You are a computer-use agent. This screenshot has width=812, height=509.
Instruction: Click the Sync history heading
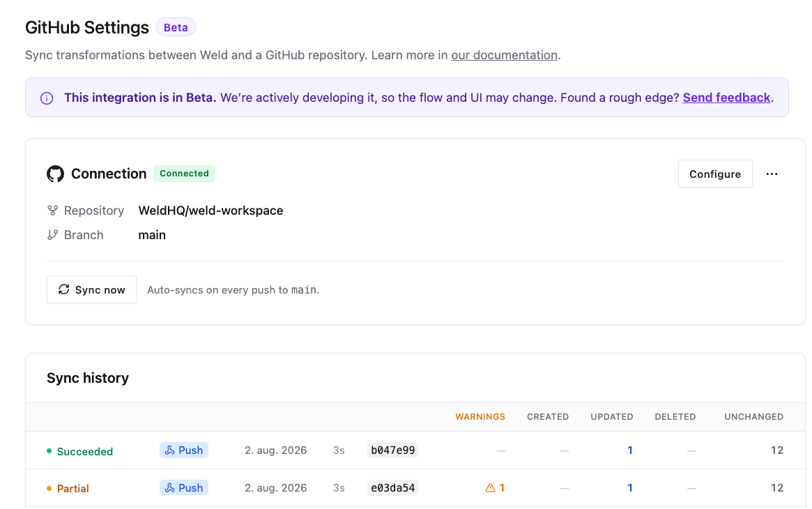coord(88,378)
